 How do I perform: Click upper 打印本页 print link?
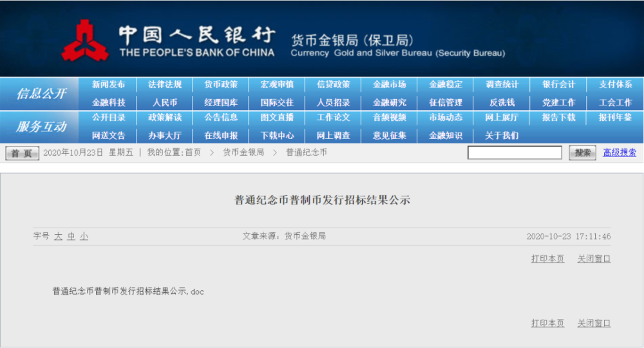pos(547,259)
